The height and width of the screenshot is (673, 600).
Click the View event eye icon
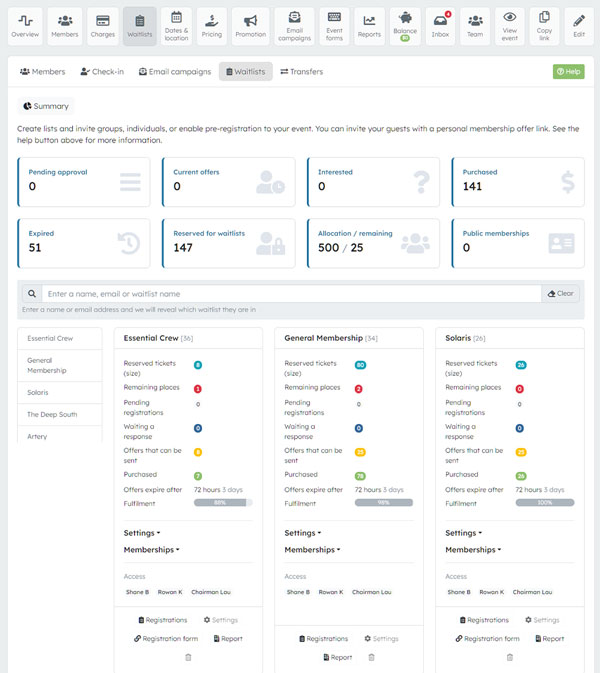pyautogui.click(x=510, y=26)
